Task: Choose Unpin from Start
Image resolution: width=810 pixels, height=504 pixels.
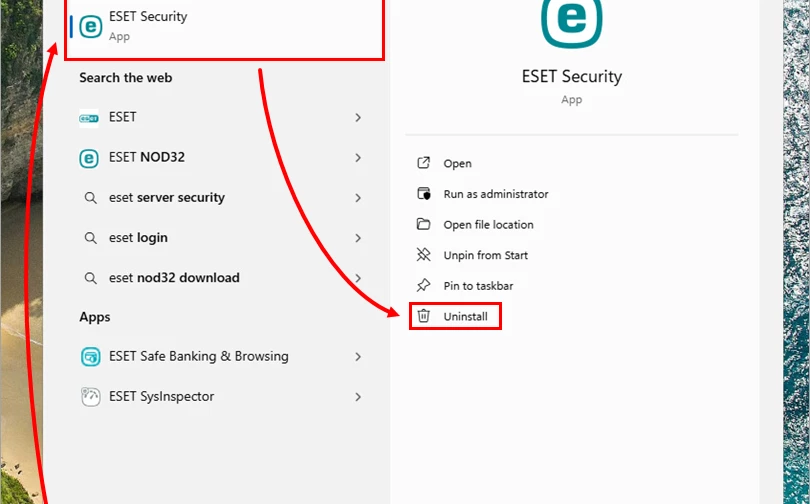Action: point(485,256)
